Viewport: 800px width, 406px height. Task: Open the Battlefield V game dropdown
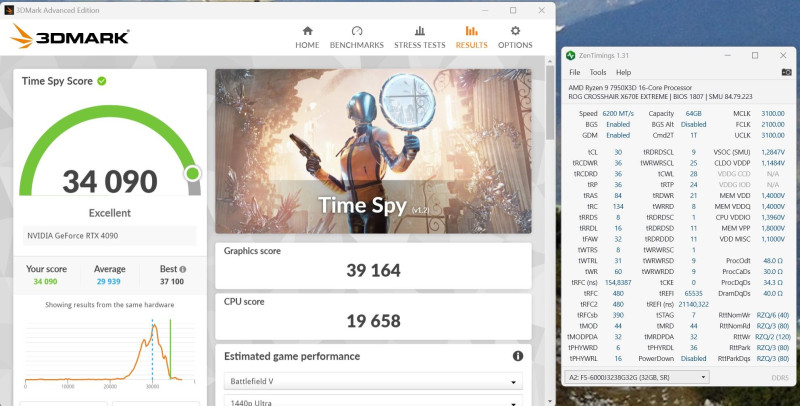tap(373, 382)
